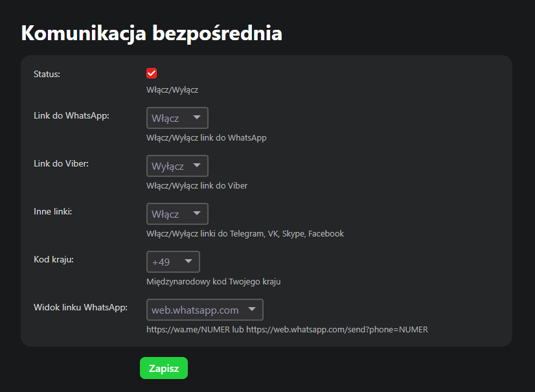
Task: Click the Inne linki: label
Action: [x=52, y=211]
